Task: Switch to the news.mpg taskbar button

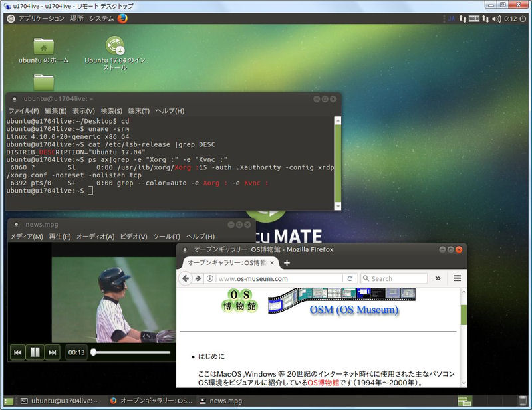Action: pos(221,401)
